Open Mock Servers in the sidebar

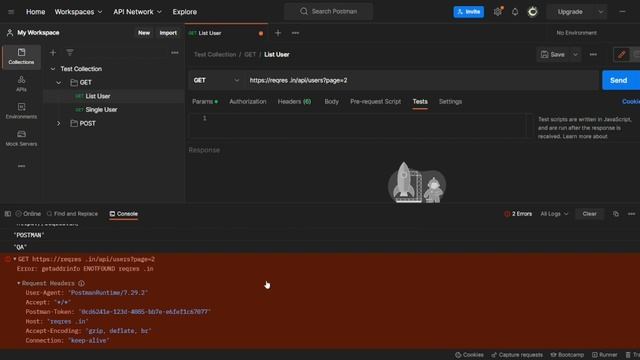point(21,138)
